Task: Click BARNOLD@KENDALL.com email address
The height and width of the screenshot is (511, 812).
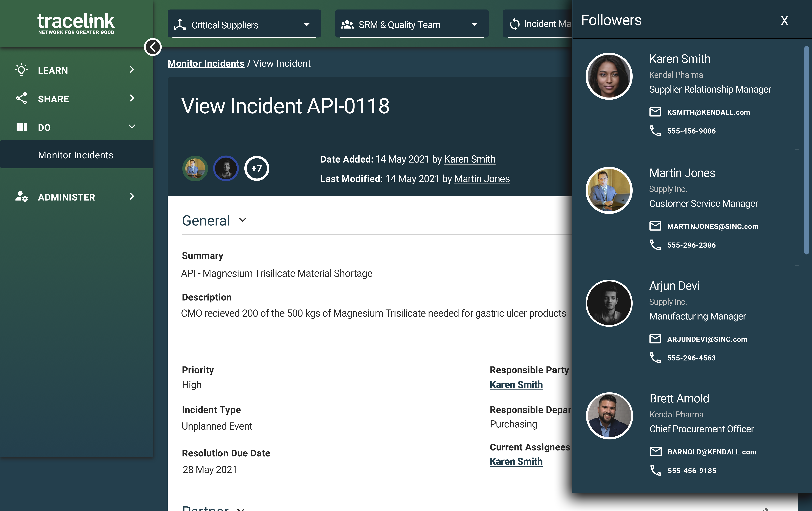Action: coord(712,452)
